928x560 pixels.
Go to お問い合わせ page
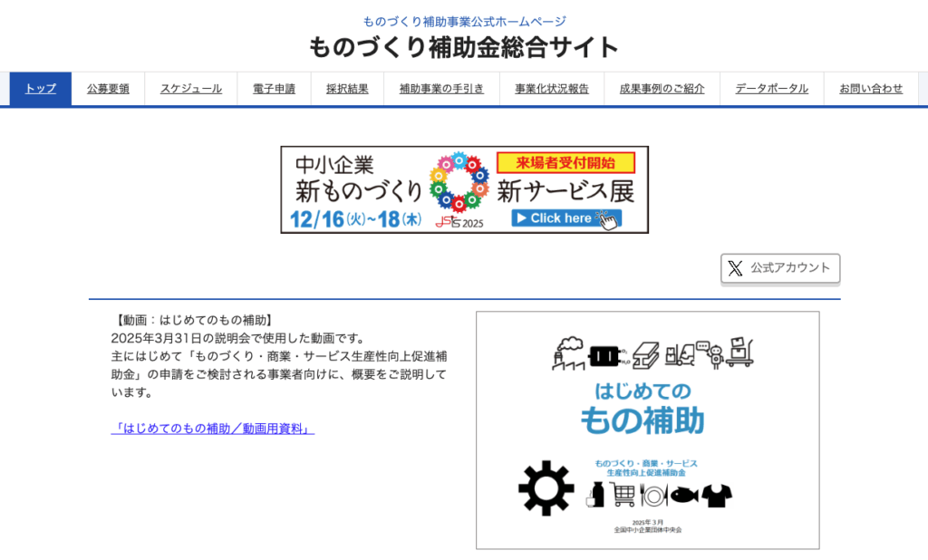click(x=870, y=89)
